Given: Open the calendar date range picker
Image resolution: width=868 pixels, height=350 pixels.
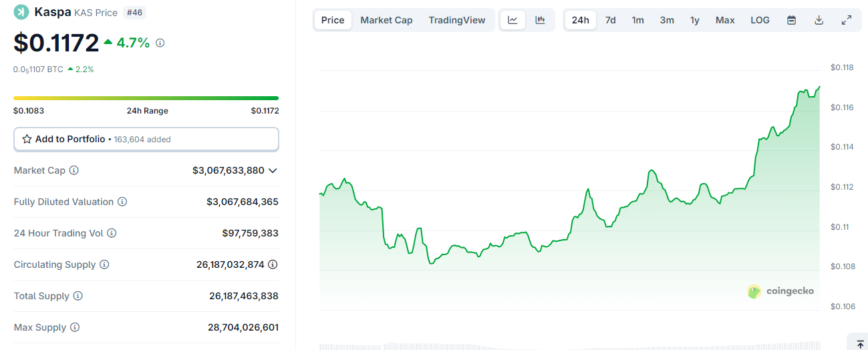Looking at the screenshot, I should coord(791,20).
